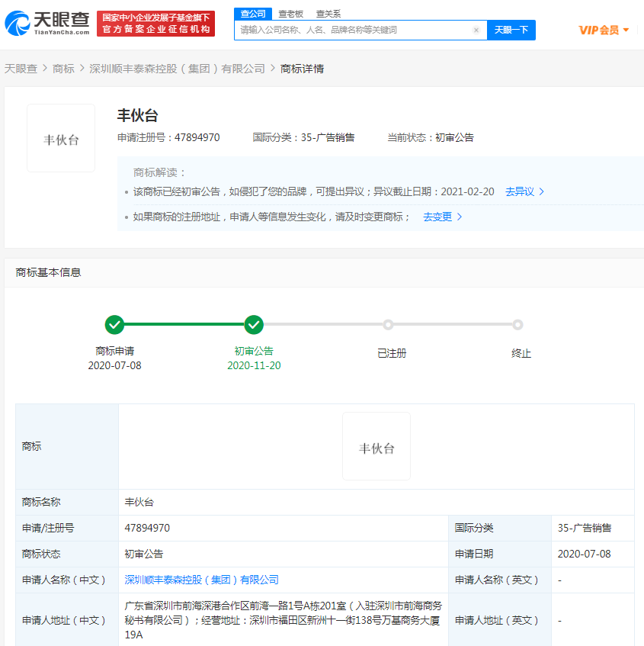Image resolution: width=644 pixels, height=646 pixels.
Task: Select the 商标详情 breadcrumb text
Action: point(302,69)
